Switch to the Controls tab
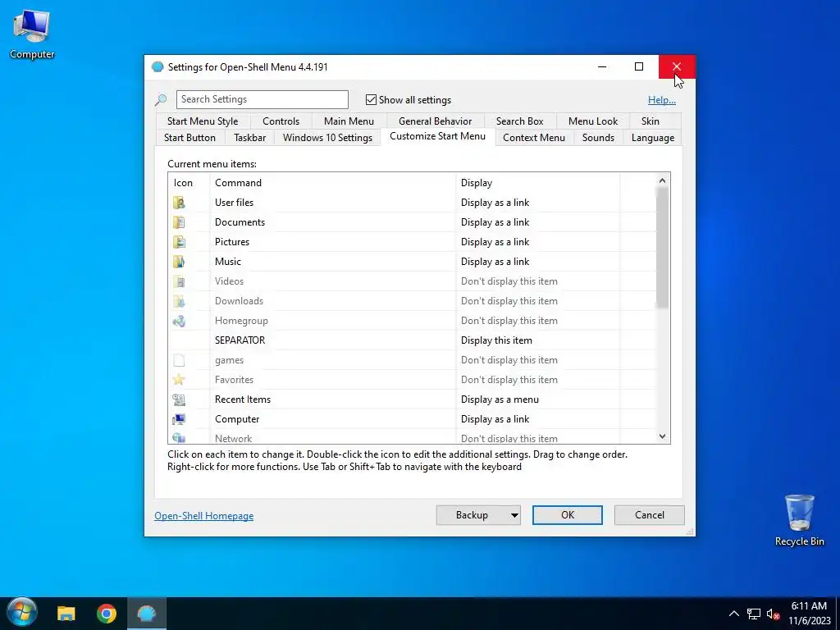 point(281,121)
